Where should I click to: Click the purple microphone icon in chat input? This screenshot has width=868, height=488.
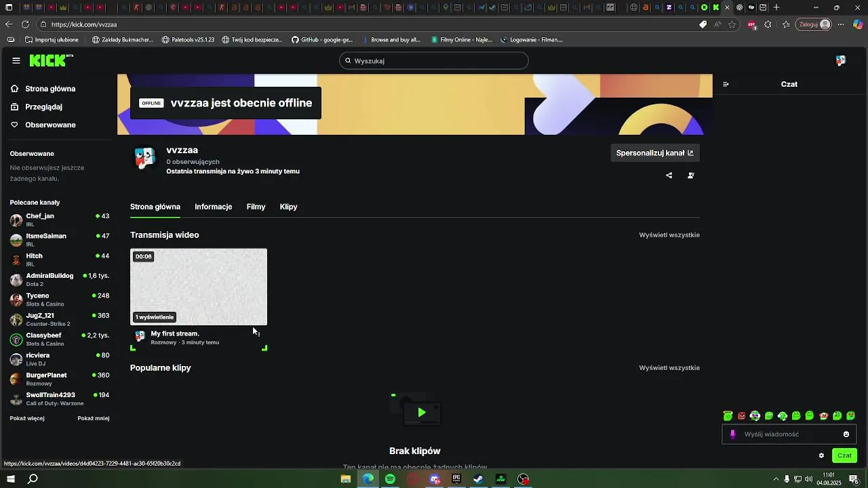[x=732, y=434]
